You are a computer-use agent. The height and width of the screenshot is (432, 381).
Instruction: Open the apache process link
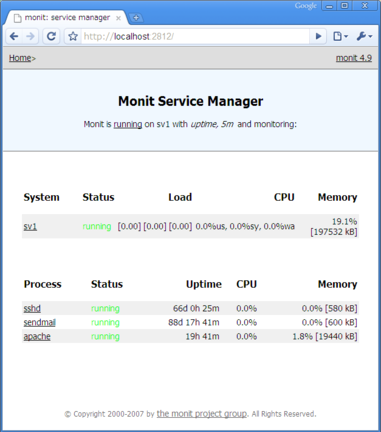37,336
